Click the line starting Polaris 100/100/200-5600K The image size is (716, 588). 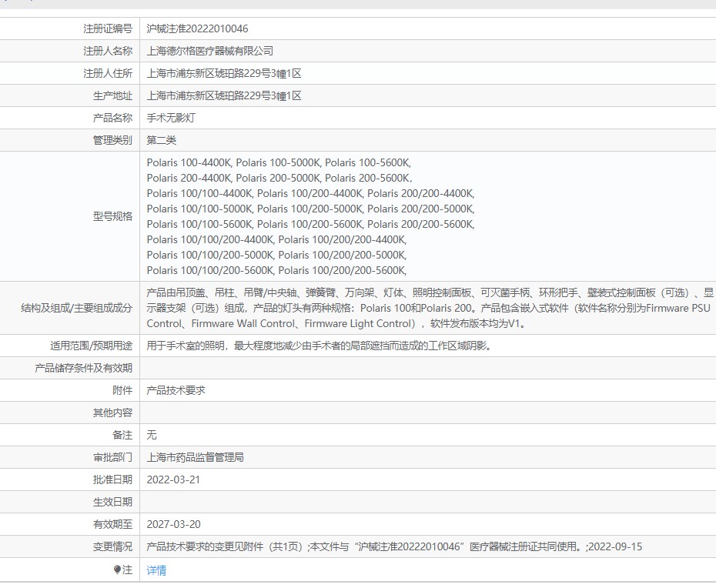tap(276, 271)
